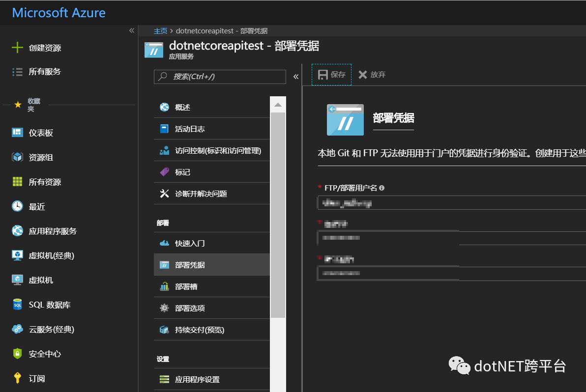The width and height of the screenshot is (586, 392).
Task: Click 所有服务 in left sidebar
Action: [x=45, y=72]
